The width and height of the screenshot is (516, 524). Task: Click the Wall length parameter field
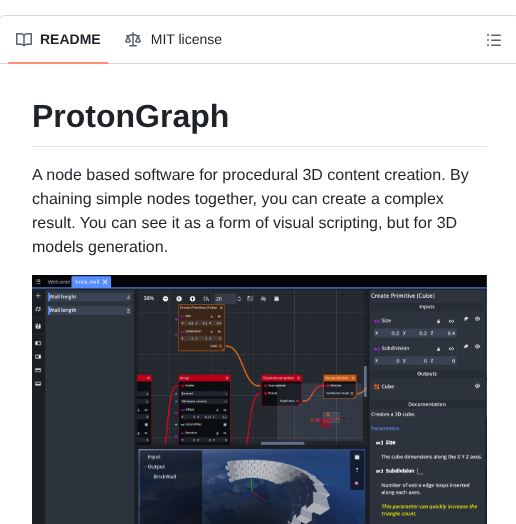pyautogui.click(x=89, y=310)
